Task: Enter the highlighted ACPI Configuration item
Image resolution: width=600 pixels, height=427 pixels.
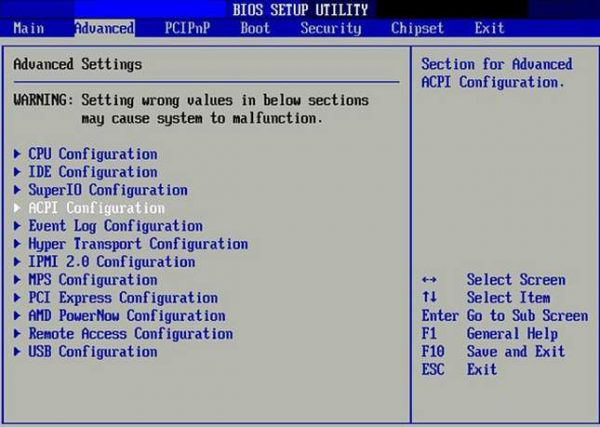Action: (96, 208)
